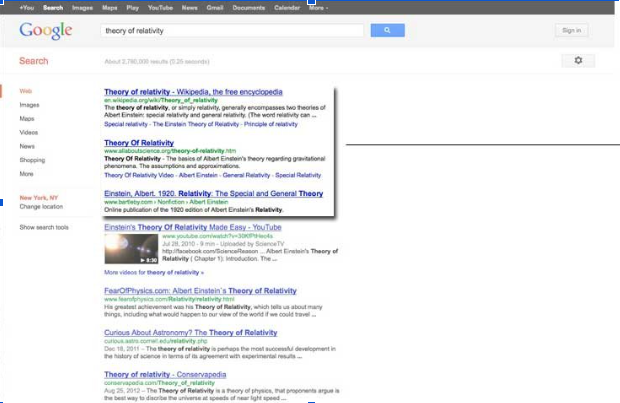The width and height of the screenshot is (620, 403).
Task: Click the New York, NY location text
Action: 38,198
